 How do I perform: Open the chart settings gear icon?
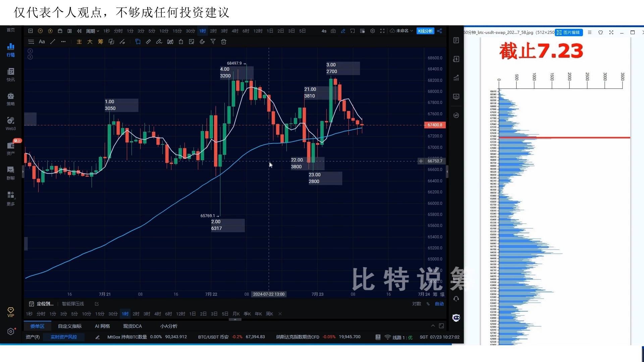coord(372,31)
